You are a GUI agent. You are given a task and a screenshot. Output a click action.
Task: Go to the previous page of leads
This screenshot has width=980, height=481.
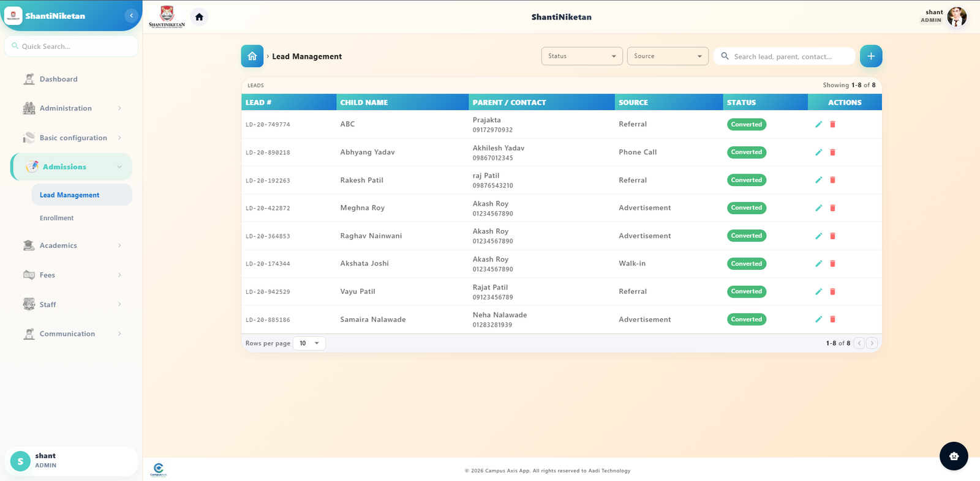pos(859,343)
